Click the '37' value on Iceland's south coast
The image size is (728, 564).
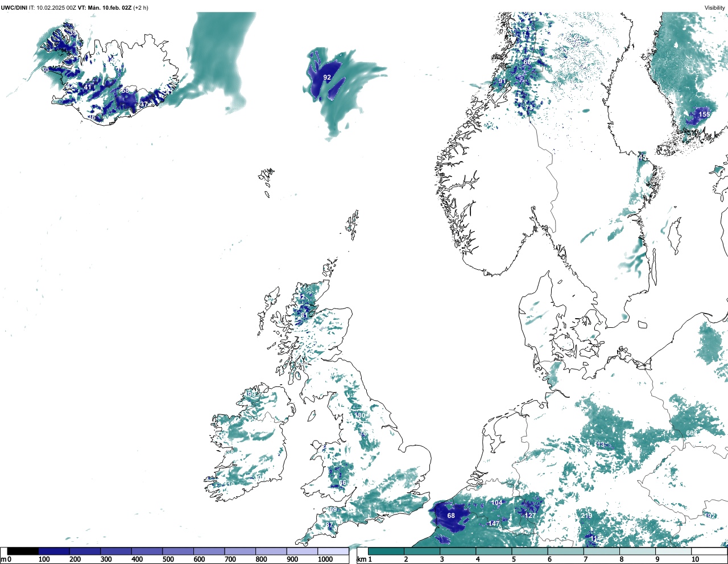point(144,105)
